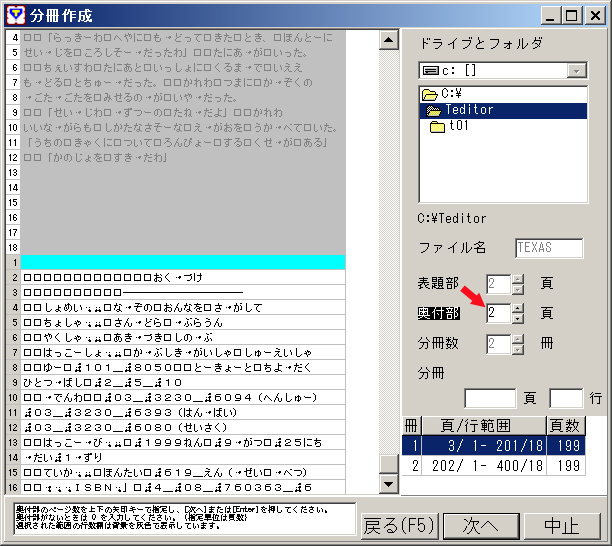Decrease the 奥付部 page count
The width and height of the screenshot is (612, 546).
pyautogui.click(x=517, y=319)
